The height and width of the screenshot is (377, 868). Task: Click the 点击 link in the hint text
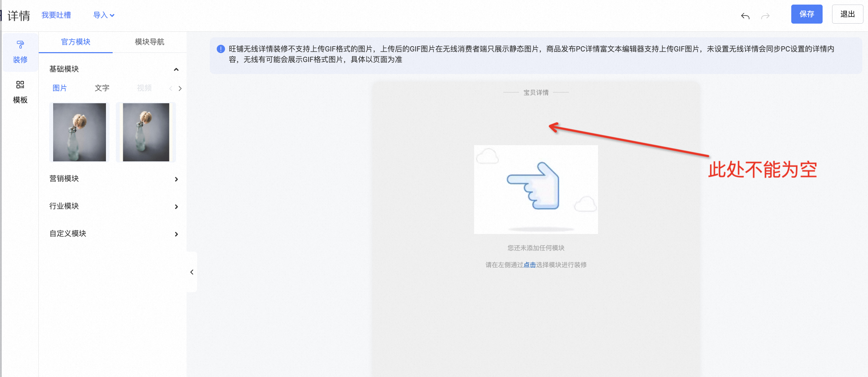coord(530,265)
